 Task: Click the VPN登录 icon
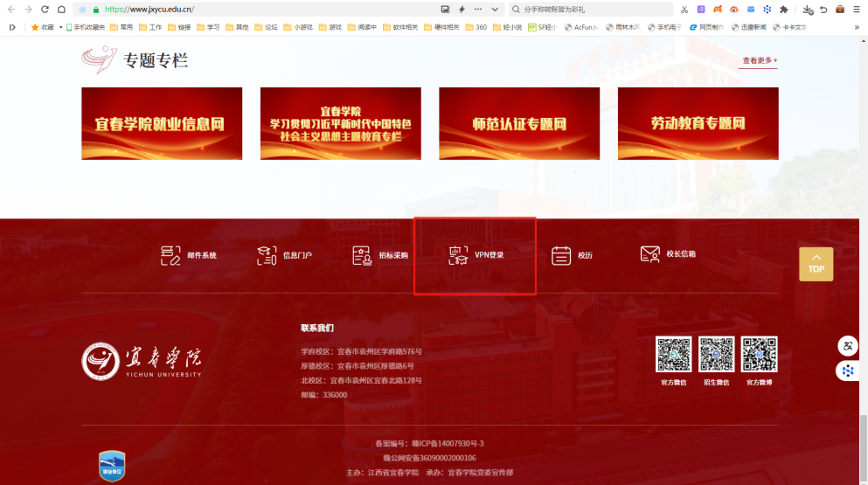tap(458, 255)
